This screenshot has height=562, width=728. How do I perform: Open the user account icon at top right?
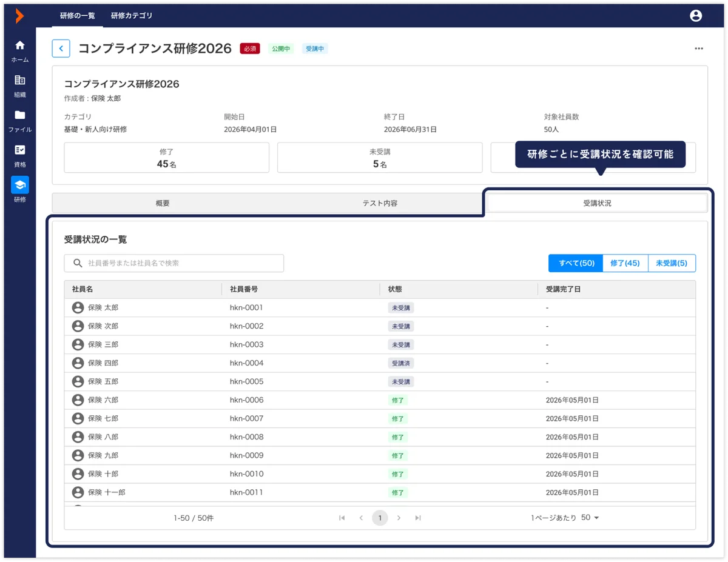coord(695,16)
